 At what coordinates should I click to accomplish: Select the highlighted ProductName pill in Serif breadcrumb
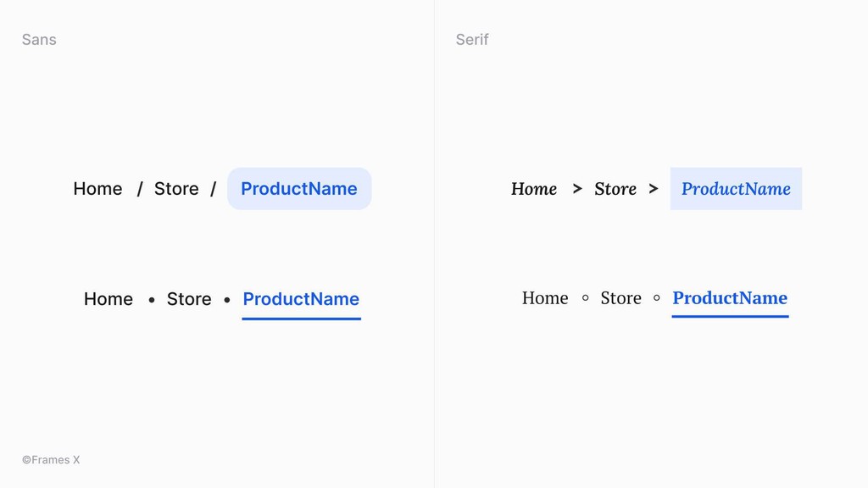click(736, 188)
